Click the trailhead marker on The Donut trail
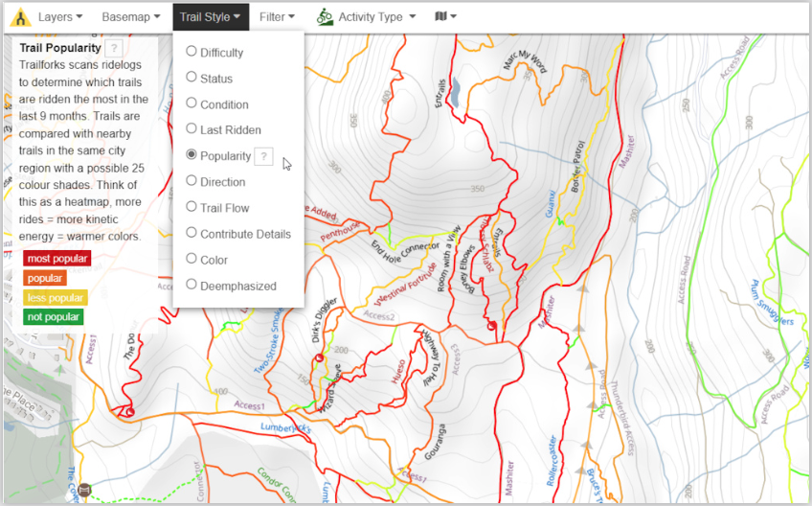 (130, 412)
